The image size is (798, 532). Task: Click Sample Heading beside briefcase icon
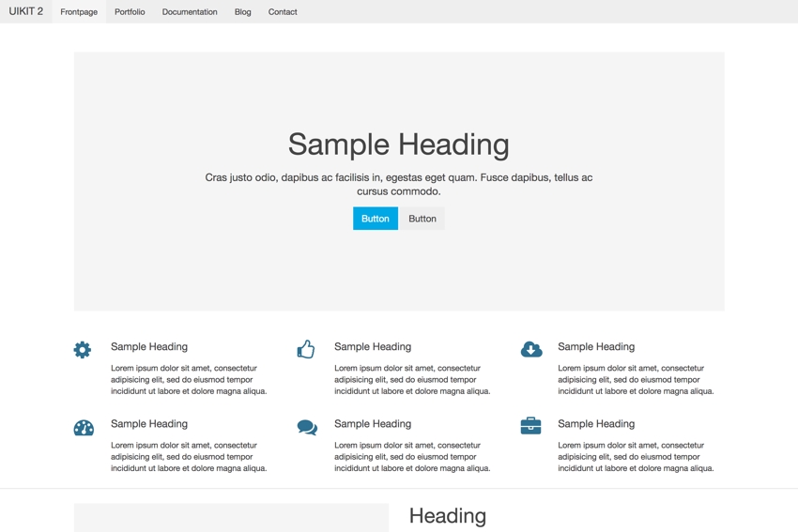[x=596, y=424]
